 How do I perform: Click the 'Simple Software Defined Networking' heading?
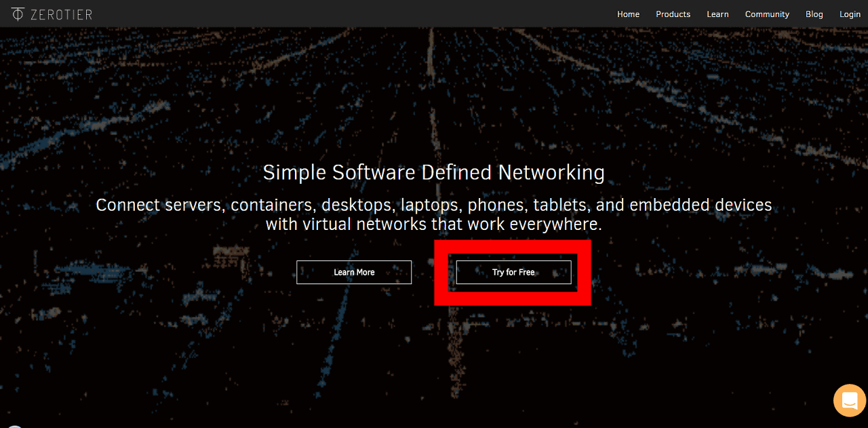pyautogui.click(x=434, y=172)
